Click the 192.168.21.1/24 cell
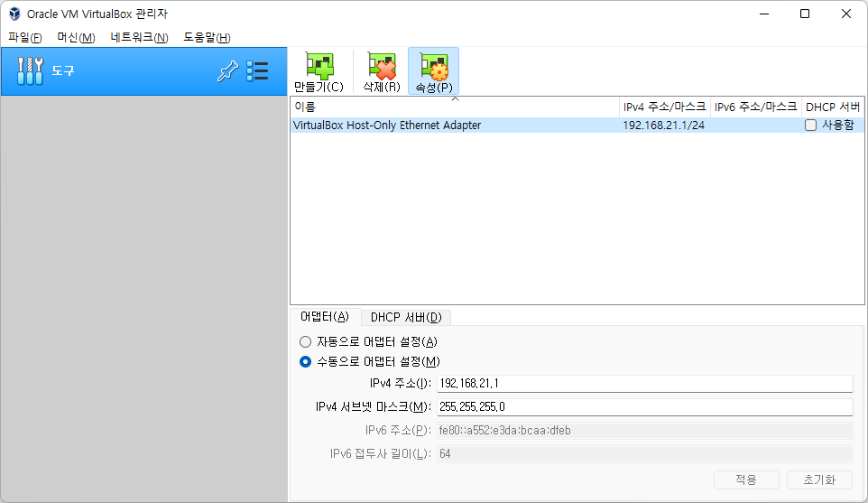The width and height of the screenshot is (868, 503). click(x=664, y=126)
